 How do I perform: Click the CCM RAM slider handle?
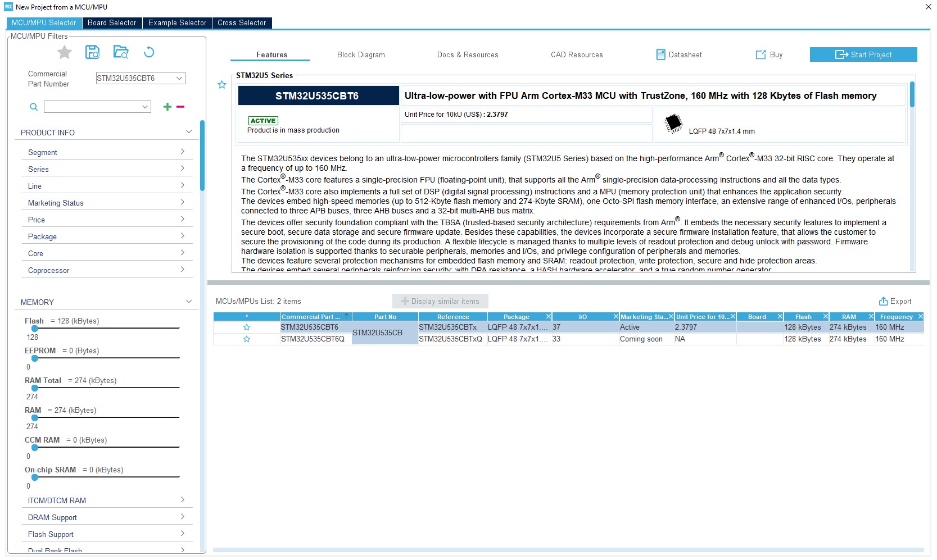[35, 448]
